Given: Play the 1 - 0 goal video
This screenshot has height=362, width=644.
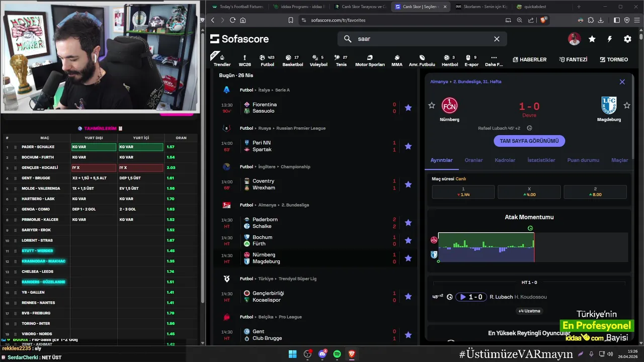Looking at the screenshot, I should [x=471, y=297].
